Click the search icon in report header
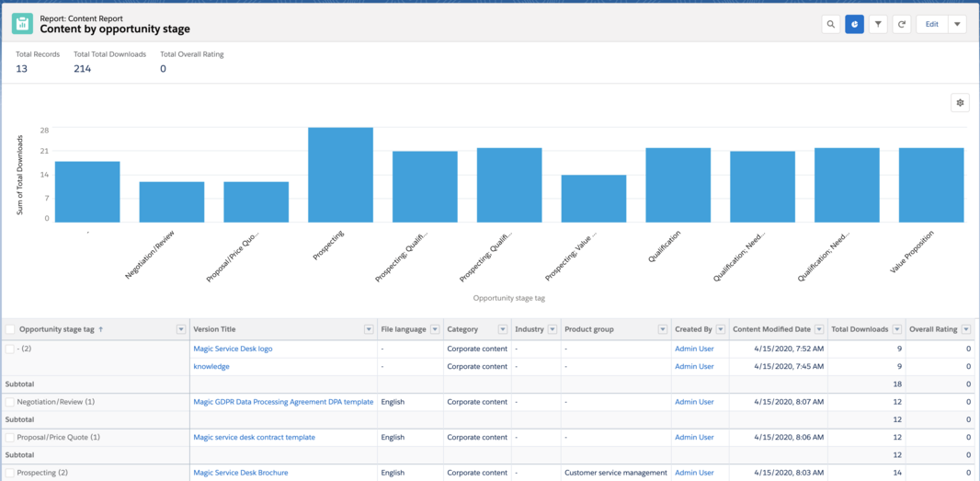 pos(830,24)
